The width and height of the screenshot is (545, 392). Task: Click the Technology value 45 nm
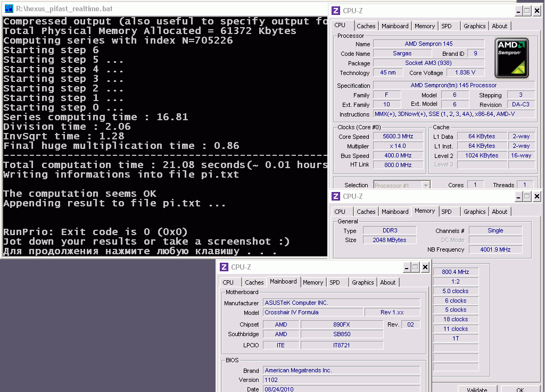click(388, 72)
